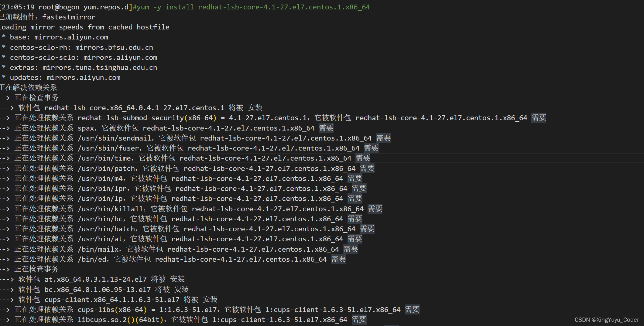Image resolution: width=644 pixels, height=326 pixels.
Task: Click 'Loading mirror speeds from cached hostfile' line
Action: click(x=84, y=27)
